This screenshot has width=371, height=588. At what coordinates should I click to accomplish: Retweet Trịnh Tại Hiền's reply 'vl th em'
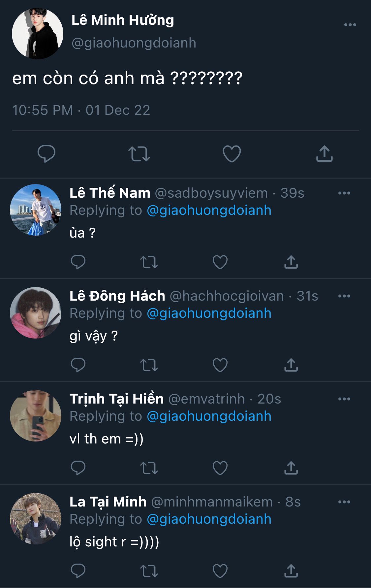tap(149, 468)
